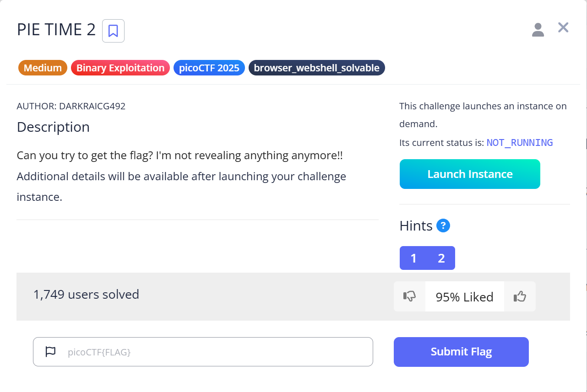This screenshot has width=587, height=392.
Task: Click the browser_webshell_solvable tag
Action: click(x=317, y=68)
